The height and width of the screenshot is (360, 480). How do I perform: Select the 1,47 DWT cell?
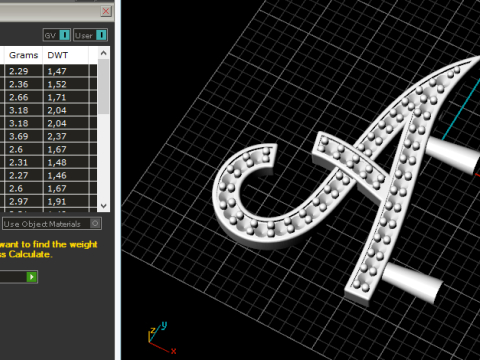[66, 71]
